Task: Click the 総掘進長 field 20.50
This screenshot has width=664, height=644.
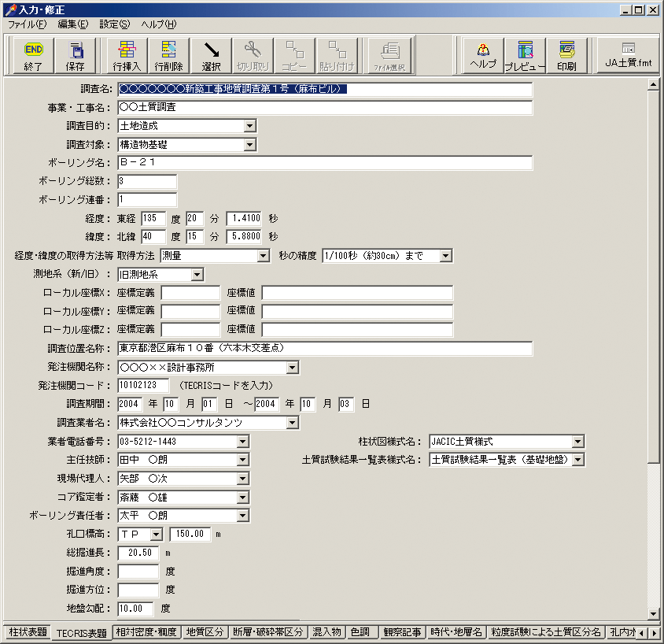Action: 138,553
